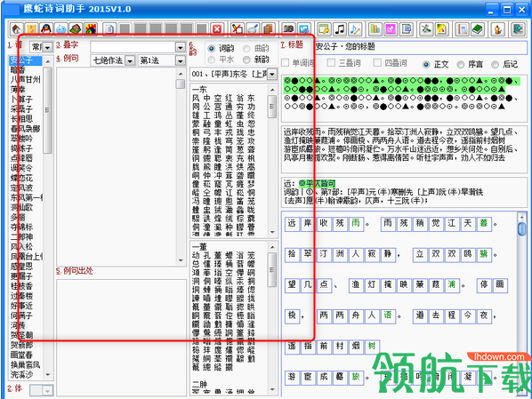The image size is (532, 399).
Task: Click the notebook page toolbar icon
Action: [462, 29]
